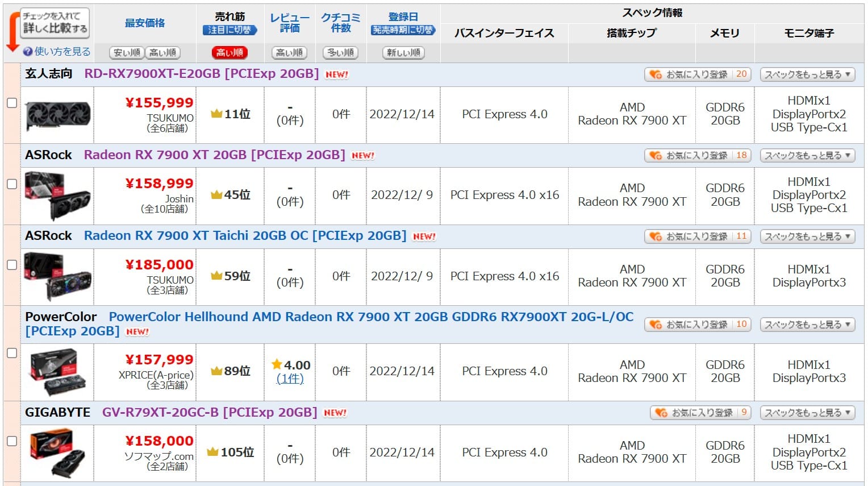Click the crown rank icon showing 11位
This screenshot has height=486, width=868.
pyautogui.click(x=216, y=114)
